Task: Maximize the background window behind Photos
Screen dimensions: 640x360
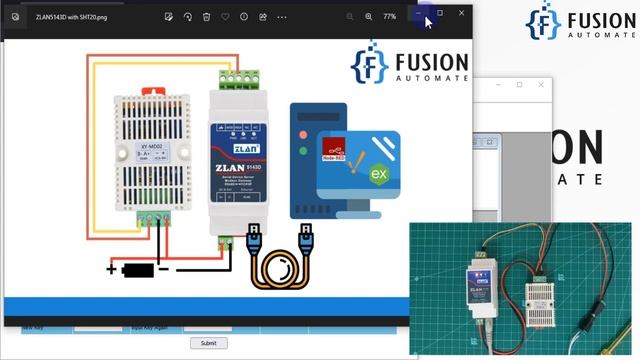Action: tap(519, 85)
